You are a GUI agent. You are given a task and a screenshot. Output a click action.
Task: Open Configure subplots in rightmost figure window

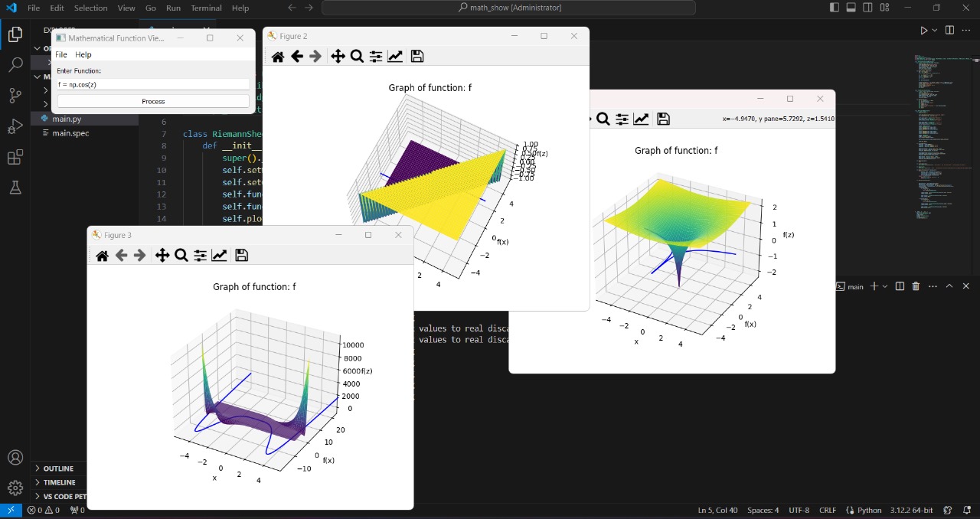pos(622,119)
